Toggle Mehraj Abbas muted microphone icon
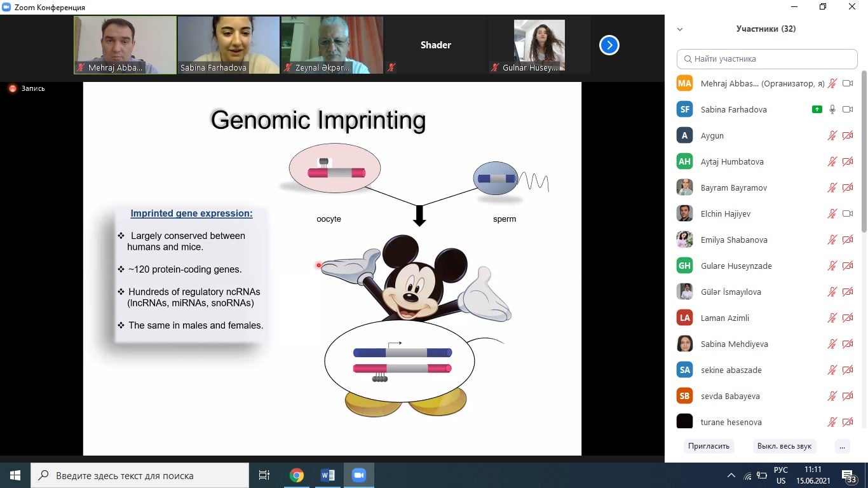This screenshot has width=868, height=488. 832,83
